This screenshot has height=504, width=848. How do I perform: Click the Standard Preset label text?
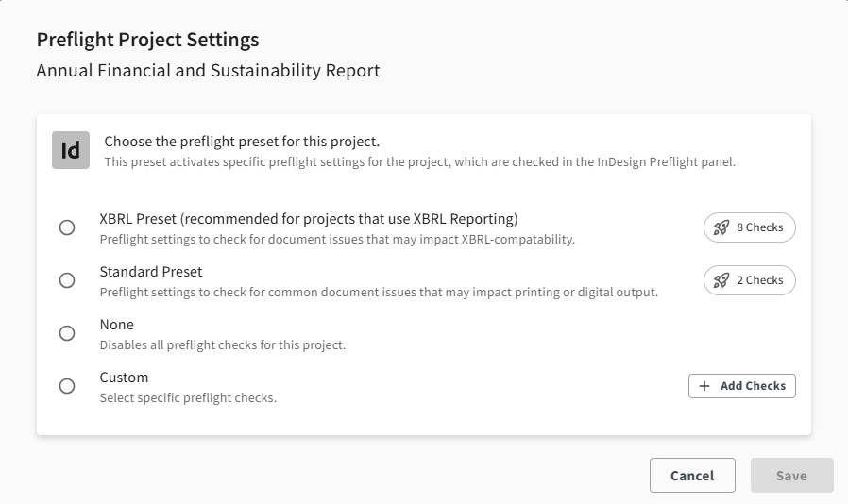point(151,272)
